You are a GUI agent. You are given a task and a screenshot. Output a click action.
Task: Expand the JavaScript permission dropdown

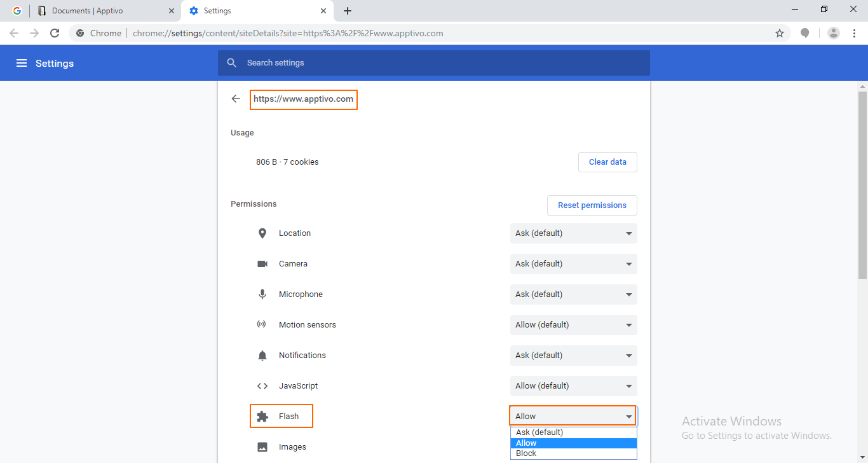[x=573, y=386]
